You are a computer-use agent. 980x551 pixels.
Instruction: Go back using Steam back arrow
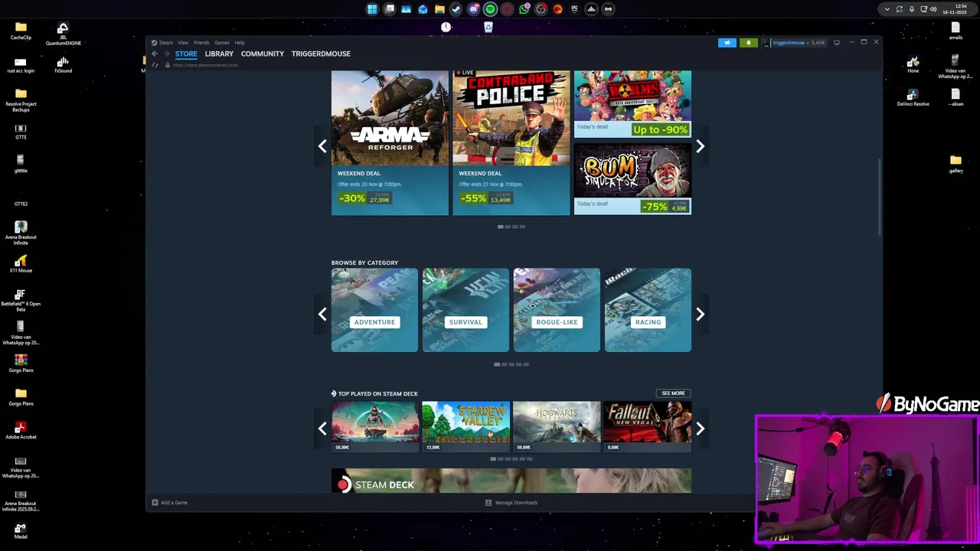click(155, 54)
